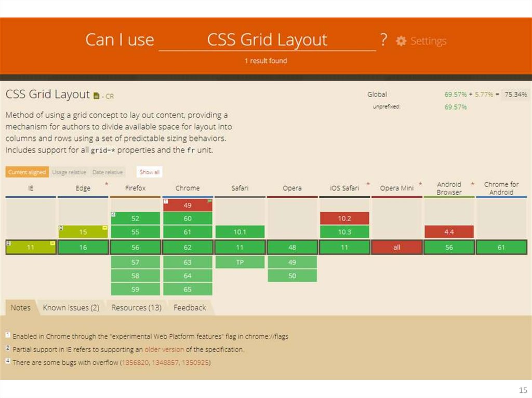Open the Resources (13) tab
This screenshot has height=398, width=532.
click(x=137, y=308)
